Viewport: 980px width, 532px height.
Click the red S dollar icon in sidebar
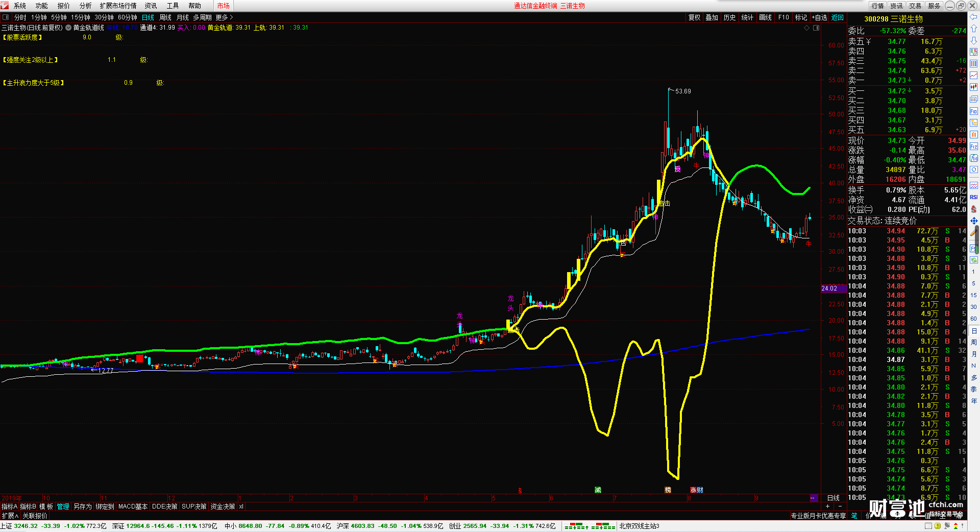pos(974,209)
